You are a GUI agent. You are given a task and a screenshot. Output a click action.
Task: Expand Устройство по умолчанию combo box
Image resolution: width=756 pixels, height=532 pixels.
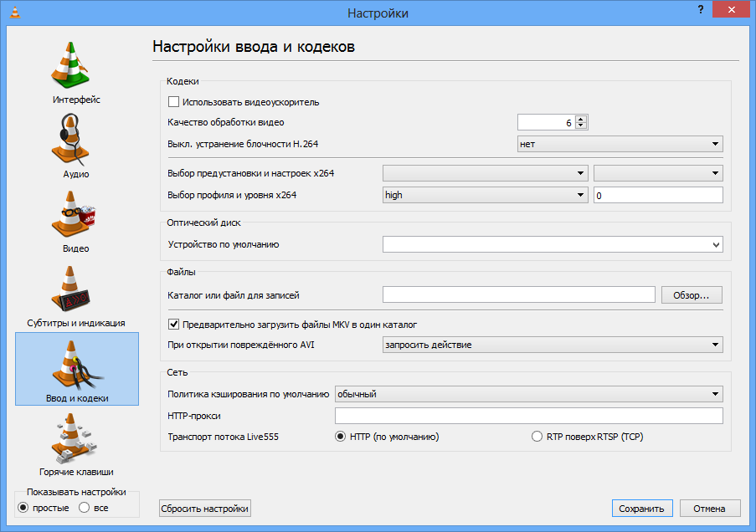(x=553, y=244)
